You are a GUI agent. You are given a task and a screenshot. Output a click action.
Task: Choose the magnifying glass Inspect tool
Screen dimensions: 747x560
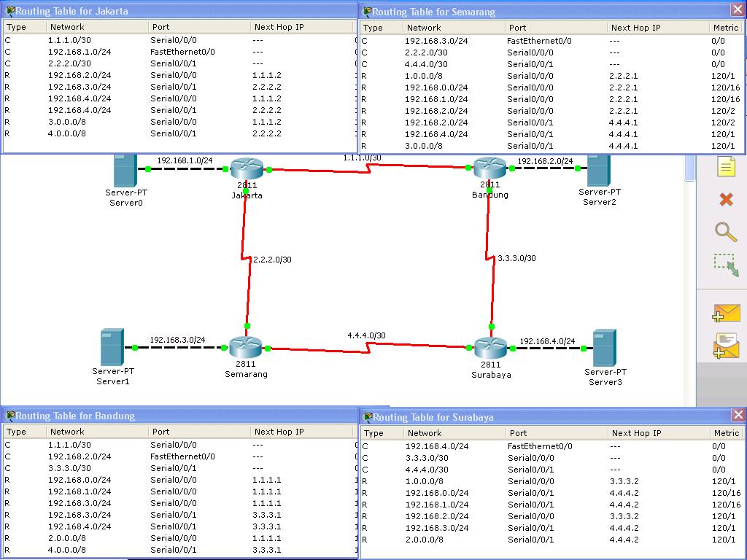[726, 232]
